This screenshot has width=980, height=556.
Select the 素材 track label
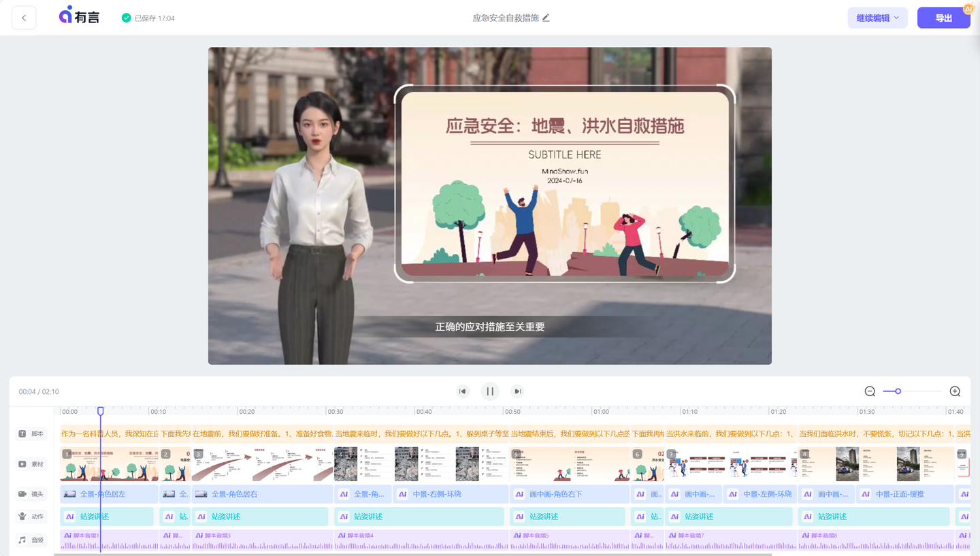pos(31,464)
